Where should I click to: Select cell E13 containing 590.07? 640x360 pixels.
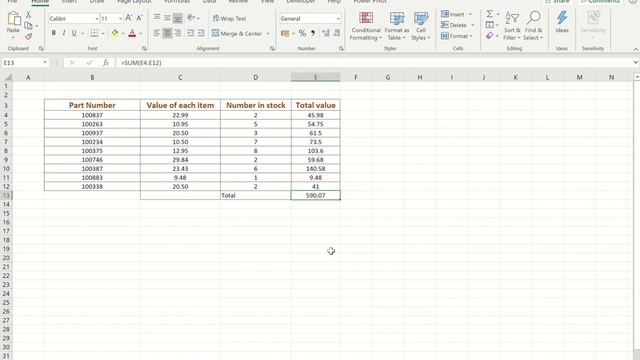pos(316,196)
